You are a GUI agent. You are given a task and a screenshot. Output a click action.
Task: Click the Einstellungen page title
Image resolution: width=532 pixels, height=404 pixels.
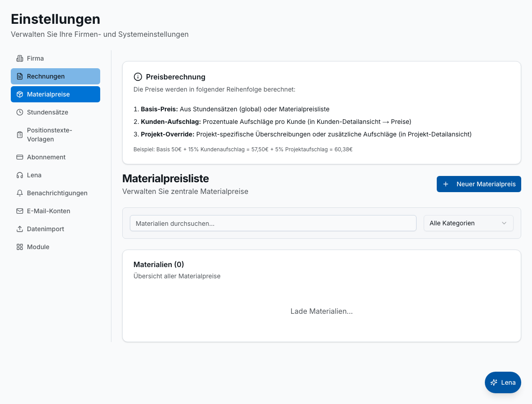(x=56, y=19)
